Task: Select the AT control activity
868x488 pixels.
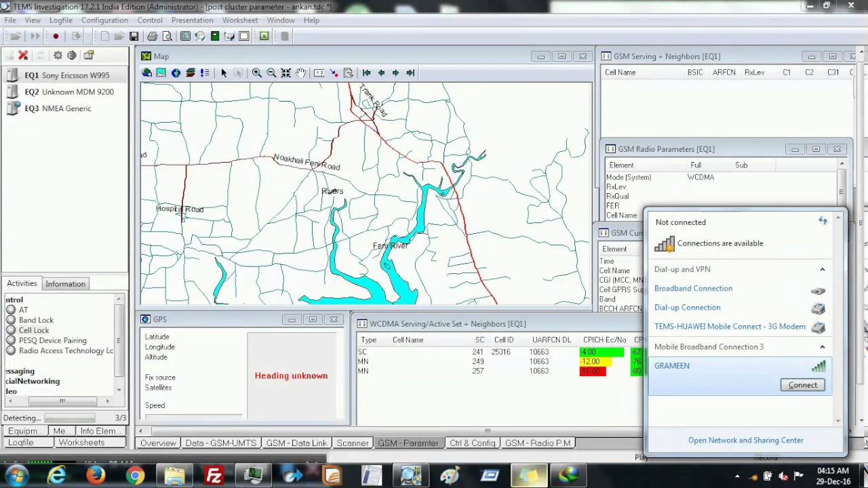Action: coord(23,310)
